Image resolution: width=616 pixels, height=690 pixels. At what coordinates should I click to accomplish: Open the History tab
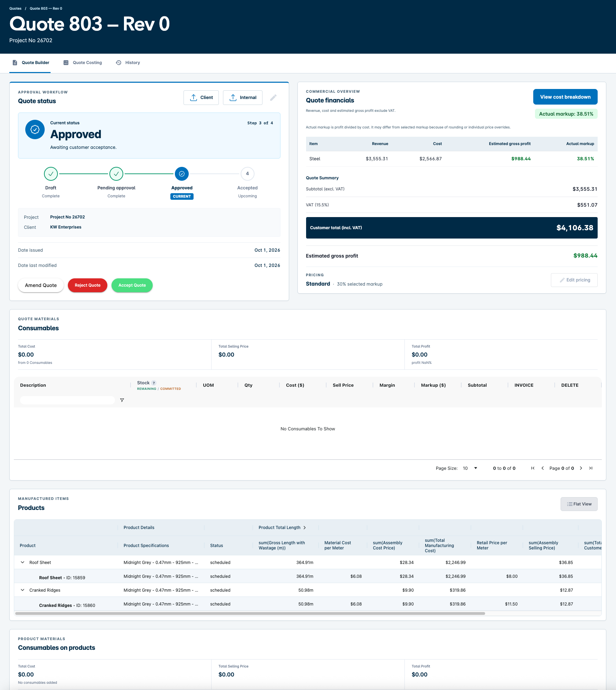128,63
